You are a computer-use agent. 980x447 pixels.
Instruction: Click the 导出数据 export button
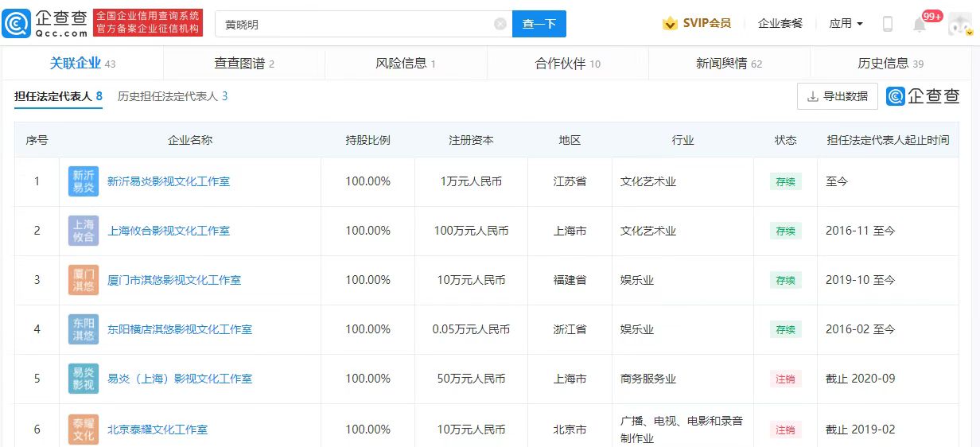point(837,96)
